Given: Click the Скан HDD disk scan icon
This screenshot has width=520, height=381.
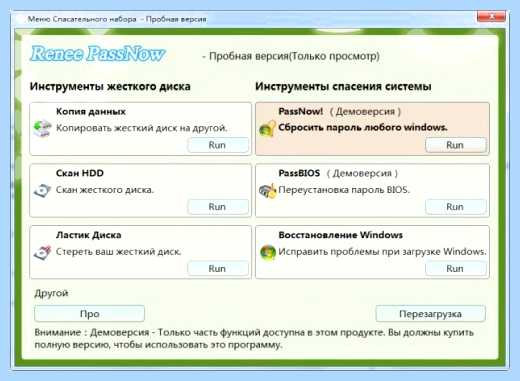Looking at the screenshot, I should (42, 190).
